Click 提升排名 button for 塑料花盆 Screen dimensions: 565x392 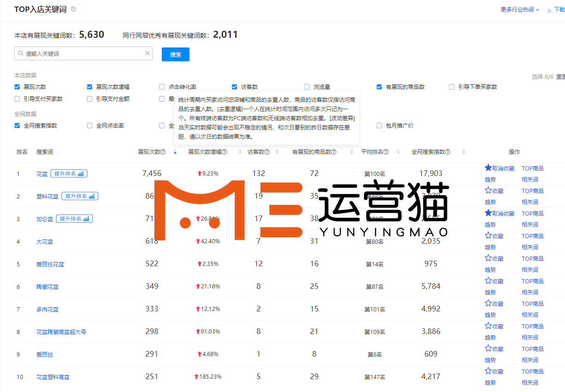(x=80, y=196)
